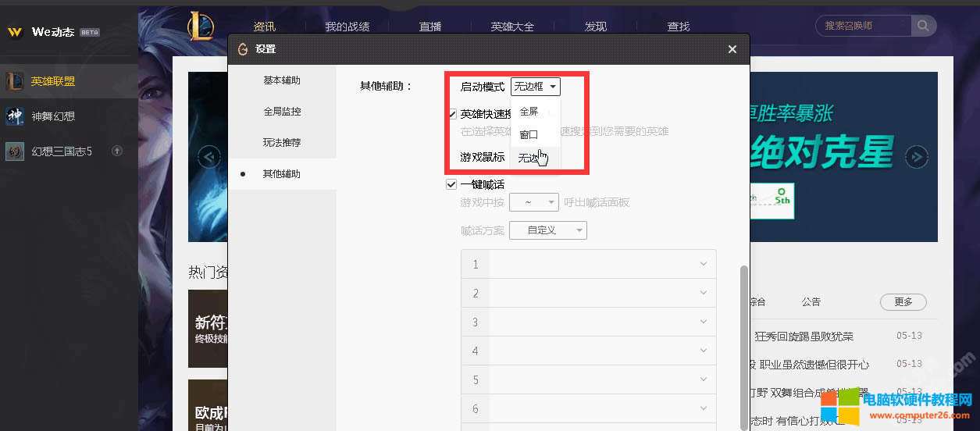
Task: Close the 设置 dialog
Action: 732,49
